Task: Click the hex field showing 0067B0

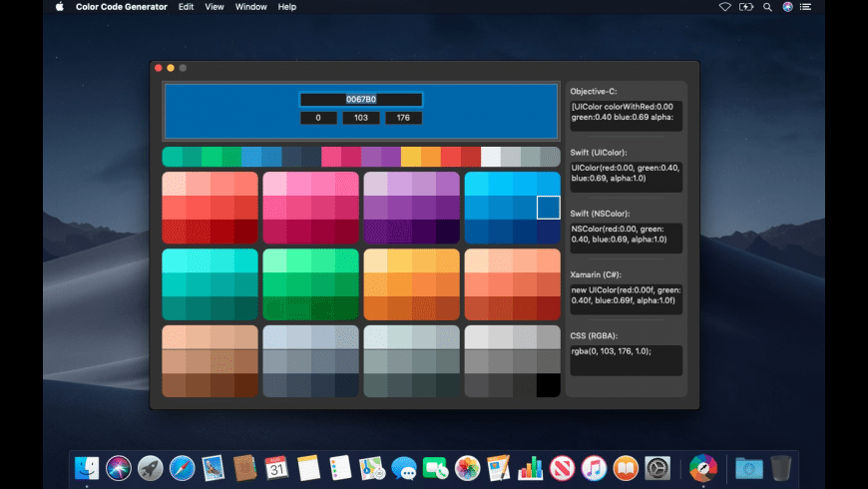Action: (361, 99)
